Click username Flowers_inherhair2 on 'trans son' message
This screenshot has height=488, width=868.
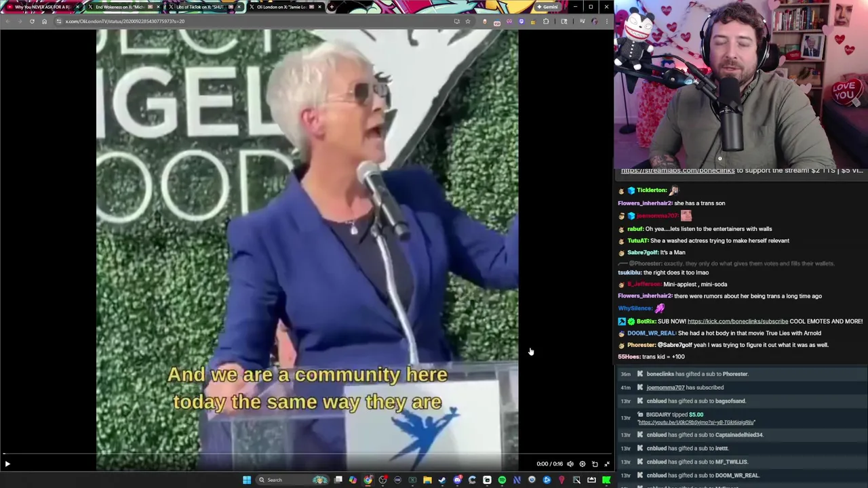pos(645,203)
